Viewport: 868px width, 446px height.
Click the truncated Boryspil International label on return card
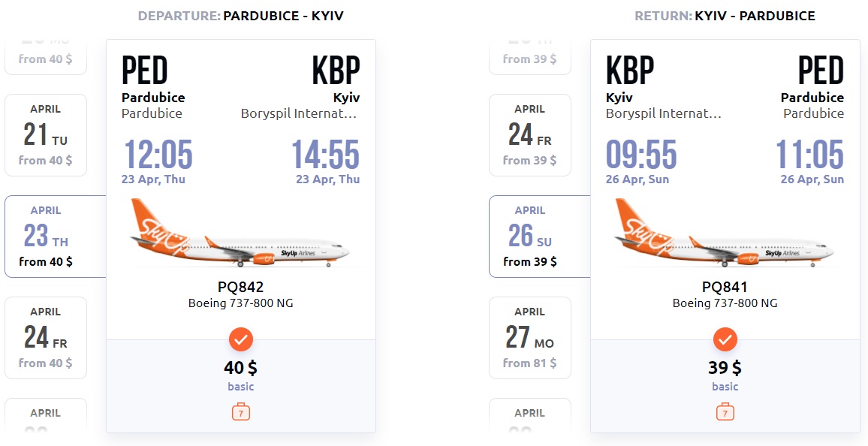(x=663, y=114)
